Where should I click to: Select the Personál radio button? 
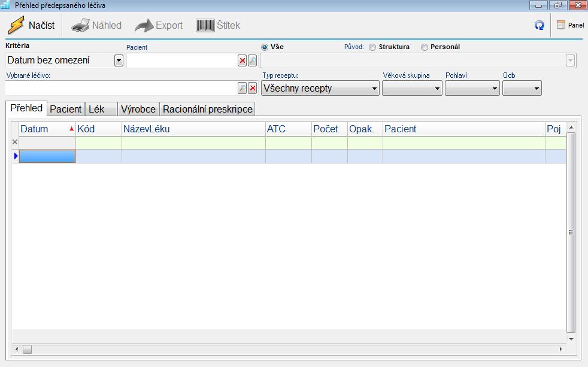pyautogui.click(x=424, y=47)
